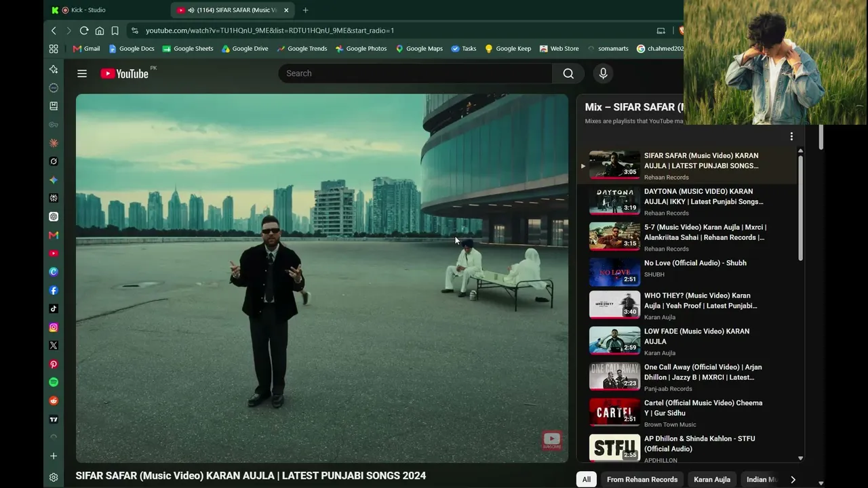Select the From Rehaan Records chip
This screenshot has height=488, width=868.
pyautogui.click(x=642, y=480)
